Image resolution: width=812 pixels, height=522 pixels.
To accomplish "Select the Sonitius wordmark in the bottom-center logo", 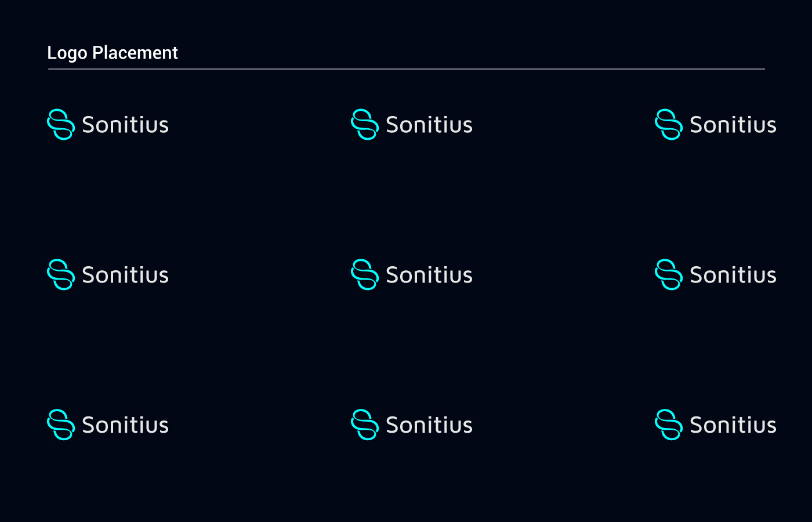I will pos(429,426).
